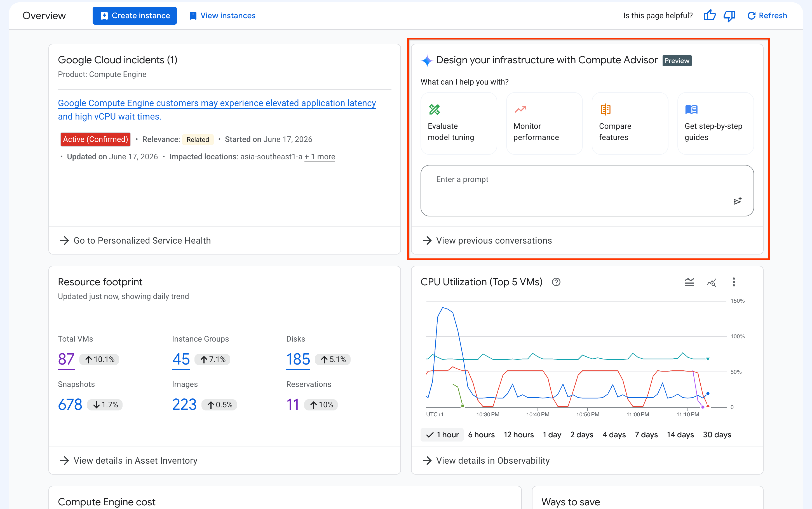Screen dimensions: 812x509
Task: Select the 2 days time range
Action: click(x=582, y=435)
